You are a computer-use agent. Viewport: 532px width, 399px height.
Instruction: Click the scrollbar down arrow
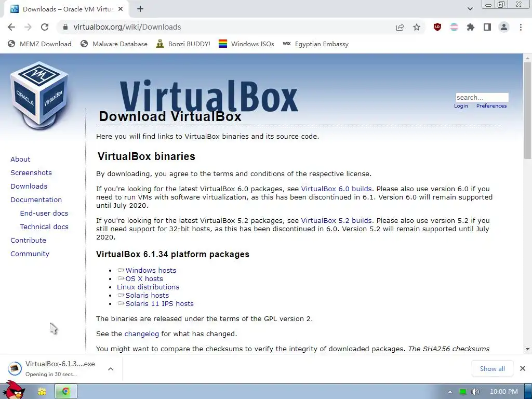[x=527, y=349]
